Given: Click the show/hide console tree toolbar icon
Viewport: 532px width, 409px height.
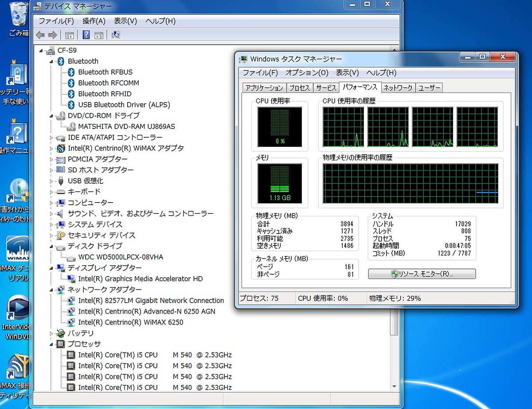Looking at the screenshot, I should pos(70,35).
